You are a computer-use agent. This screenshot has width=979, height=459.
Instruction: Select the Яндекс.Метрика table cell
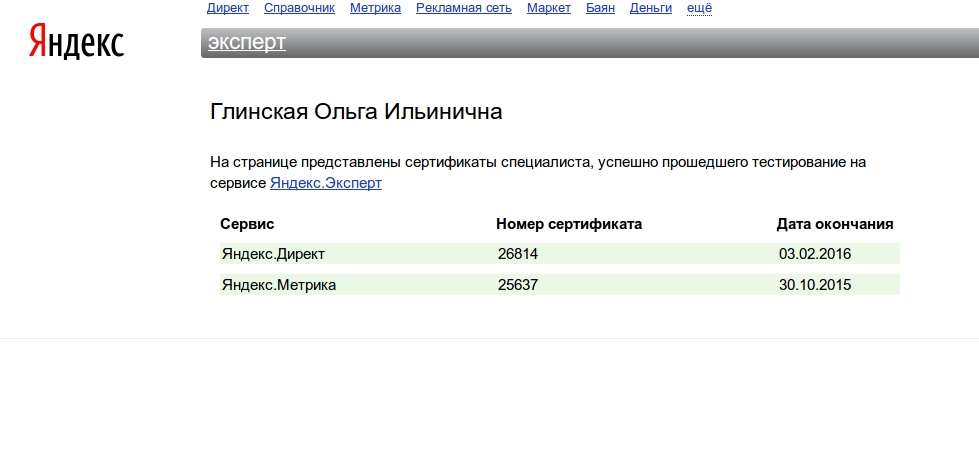click(279, 285)
